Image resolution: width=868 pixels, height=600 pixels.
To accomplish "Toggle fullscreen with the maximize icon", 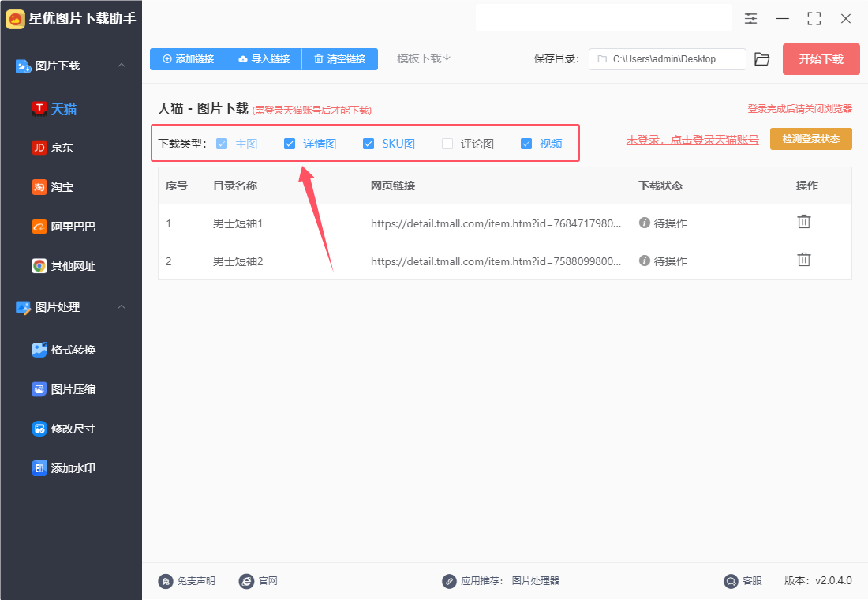I will tap(814, 19).
